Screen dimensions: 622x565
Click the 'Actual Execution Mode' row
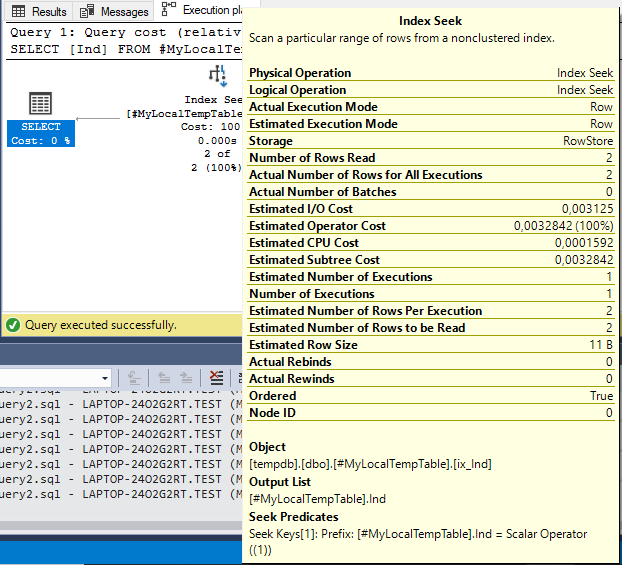pyautogui.click(x=431, y=107)
